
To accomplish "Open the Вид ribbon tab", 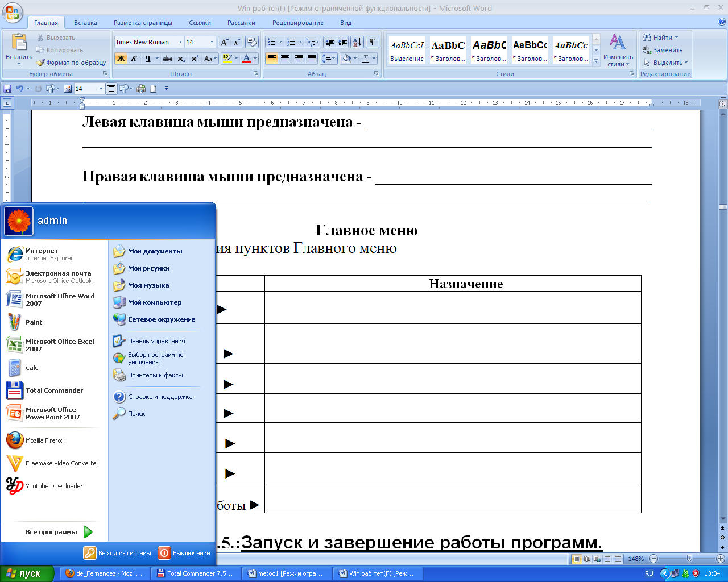I will (346, 23).
